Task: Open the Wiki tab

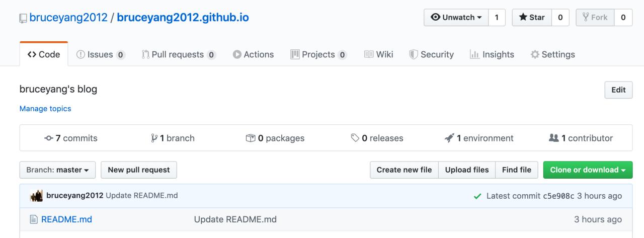Action: [x=378, y=54]
